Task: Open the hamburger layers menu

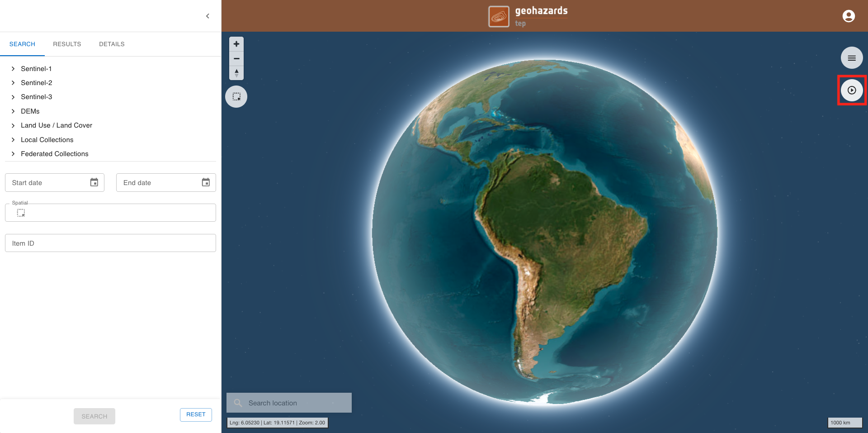Action: (x=852, y=58)
